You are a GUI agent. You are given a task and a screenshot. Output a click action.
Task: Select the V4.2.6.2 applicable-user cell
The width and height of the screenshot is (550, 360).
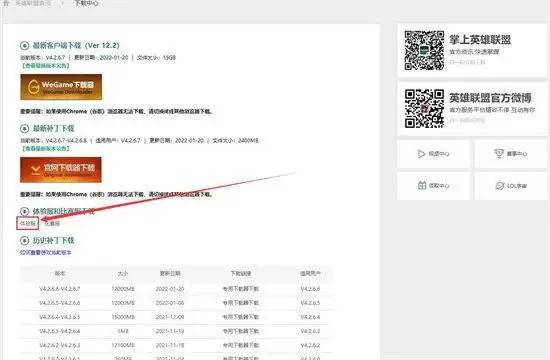310,345
